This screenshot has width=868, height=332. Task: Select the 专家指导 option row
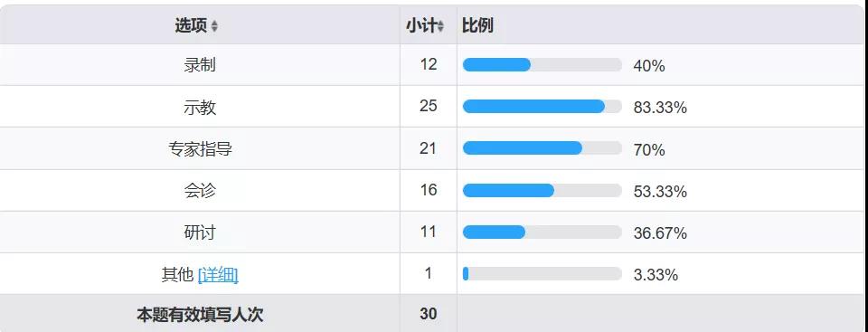point(434,148)
